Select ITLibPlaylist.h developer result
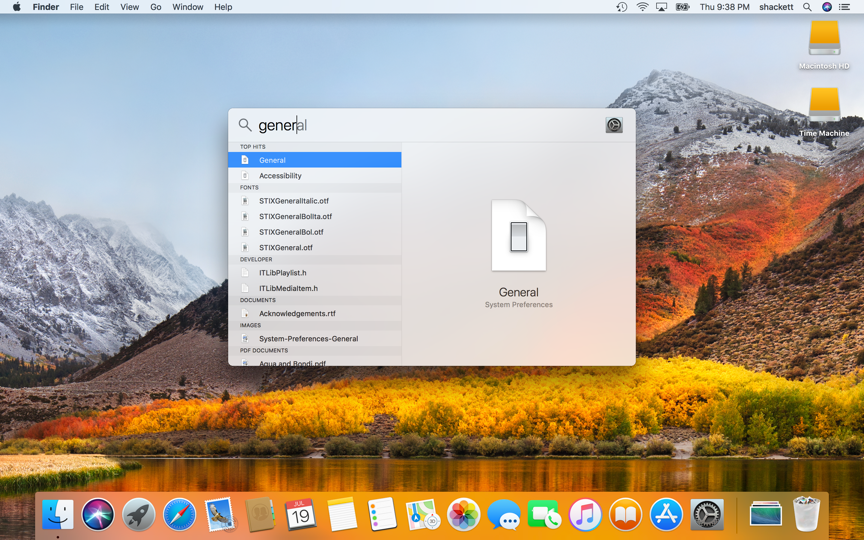Image resolution: width=864 pixels, height=540 pixels. 315,272
